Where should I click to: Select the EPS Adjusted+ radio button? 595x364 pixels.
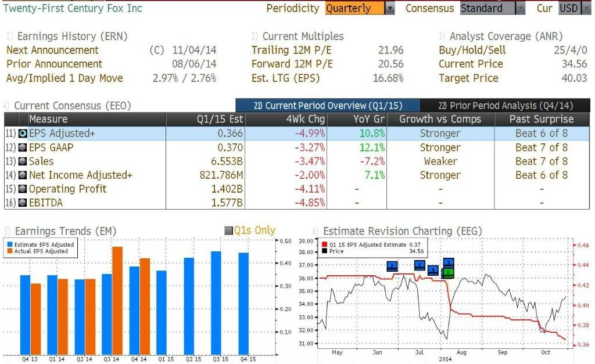[x=23, y=134]
